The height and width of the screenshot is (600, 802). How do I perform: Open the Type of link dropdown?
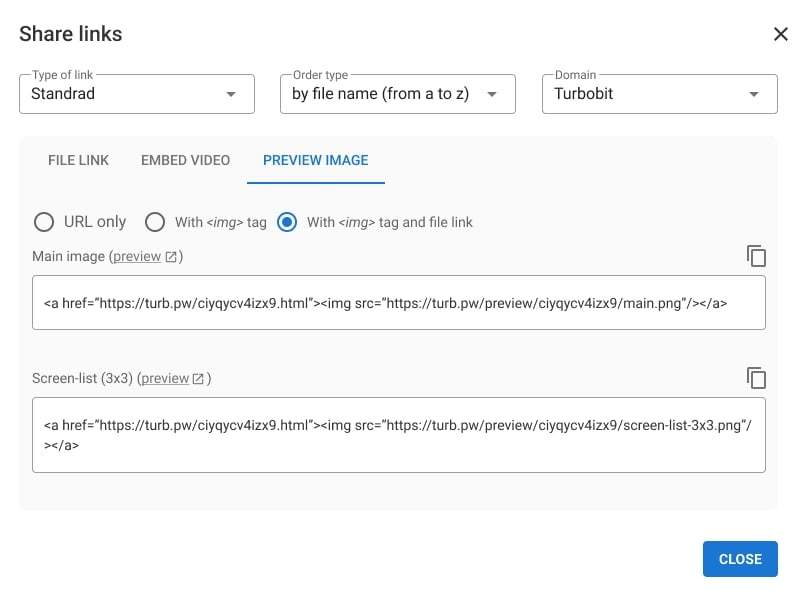click(136, 94)
